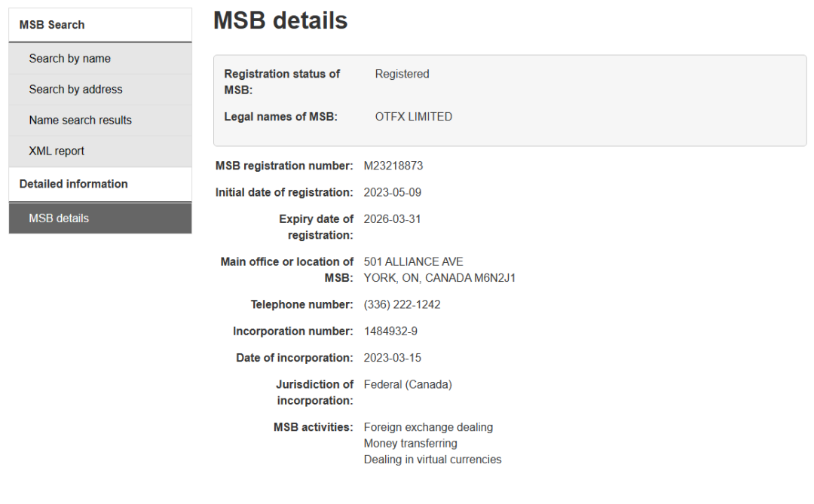Screen dimensions: 814x504
Task: Click the Registered status value
Action: point(402,74)
